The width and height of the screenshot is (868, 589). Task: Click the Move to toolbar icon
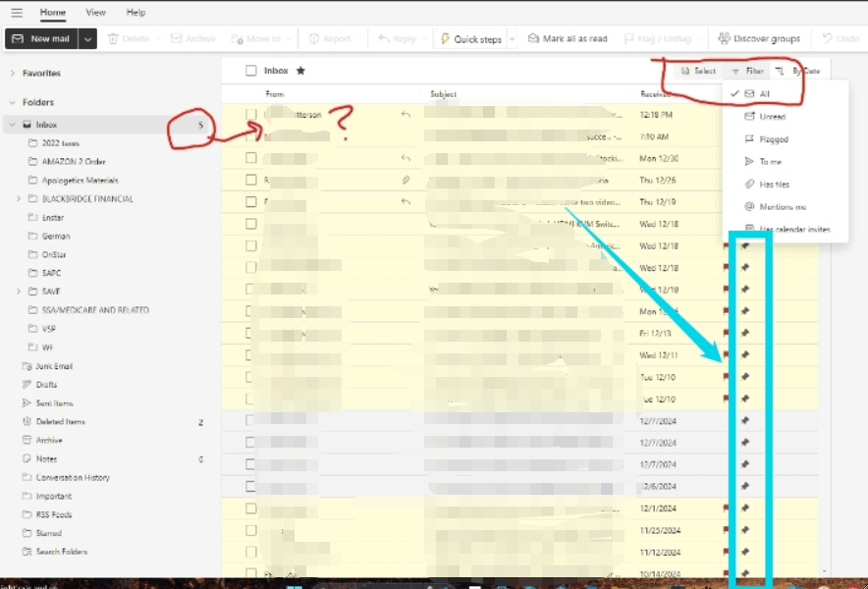237,38
